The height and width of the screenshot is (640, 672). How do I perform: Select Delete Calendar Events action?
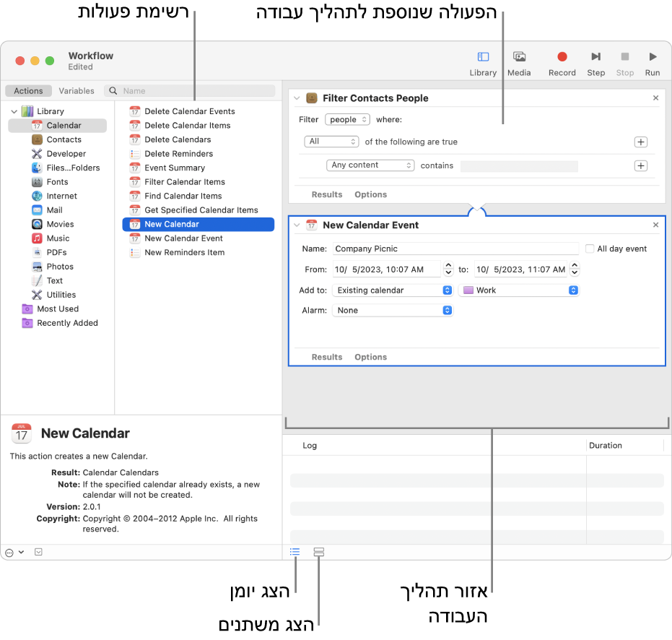pyautogui.click(x=198, y=111)
